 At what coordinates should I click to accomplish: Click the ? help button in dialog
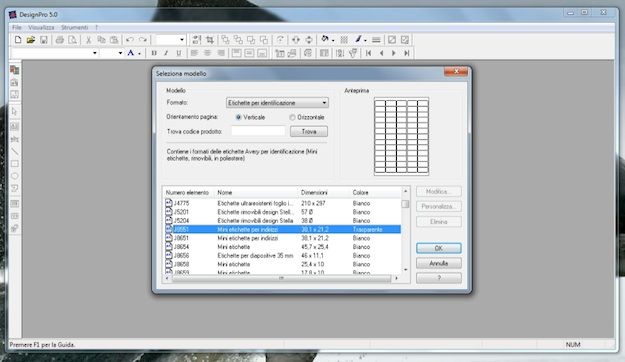439,278
